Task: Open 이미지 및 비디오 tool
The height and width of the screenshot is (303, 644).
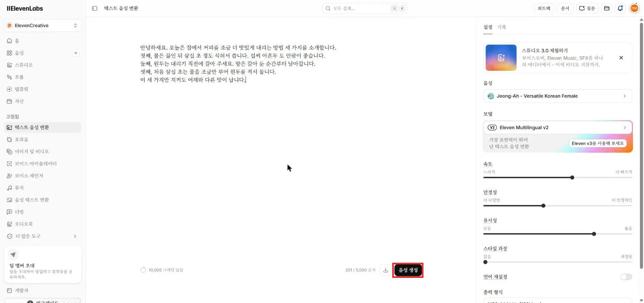Action: 43,151
